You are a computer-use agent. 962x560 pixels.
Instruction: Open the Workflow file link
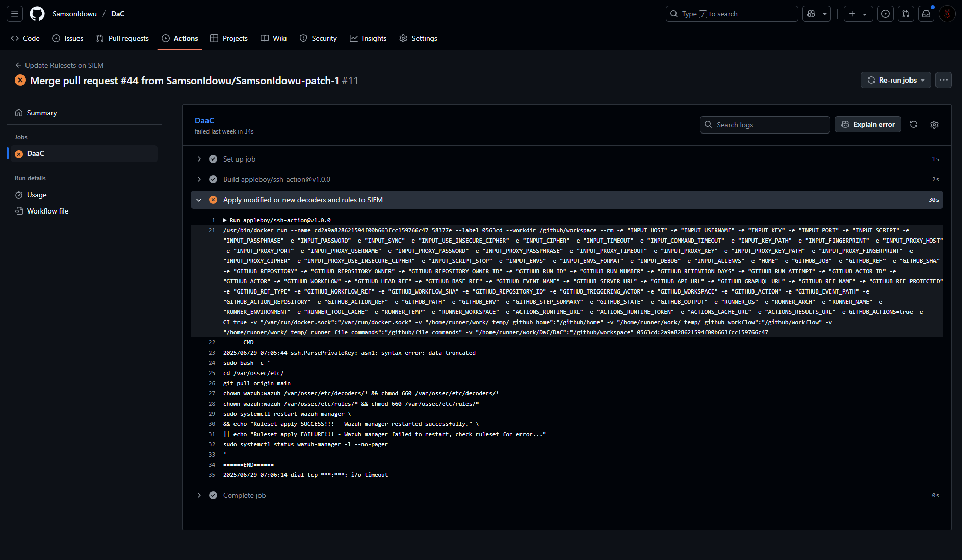click(x=84, y=211)
